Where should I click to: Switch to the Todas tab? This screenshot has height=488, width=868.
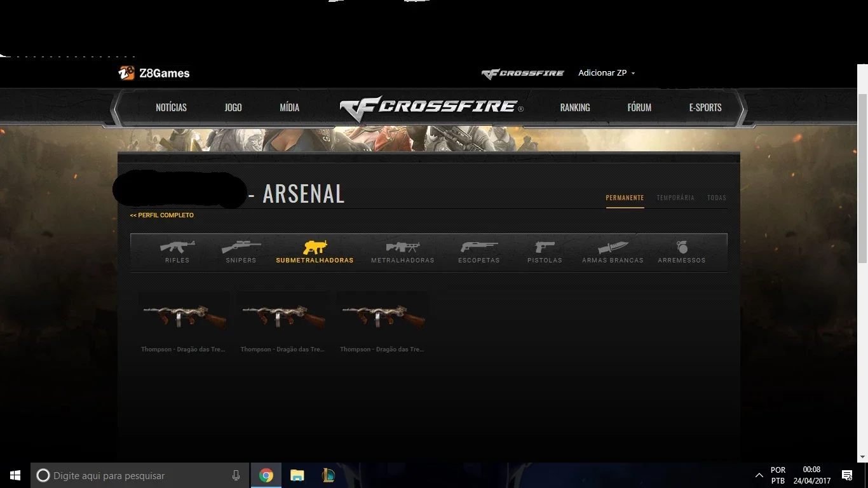click(x=717, y=198)
